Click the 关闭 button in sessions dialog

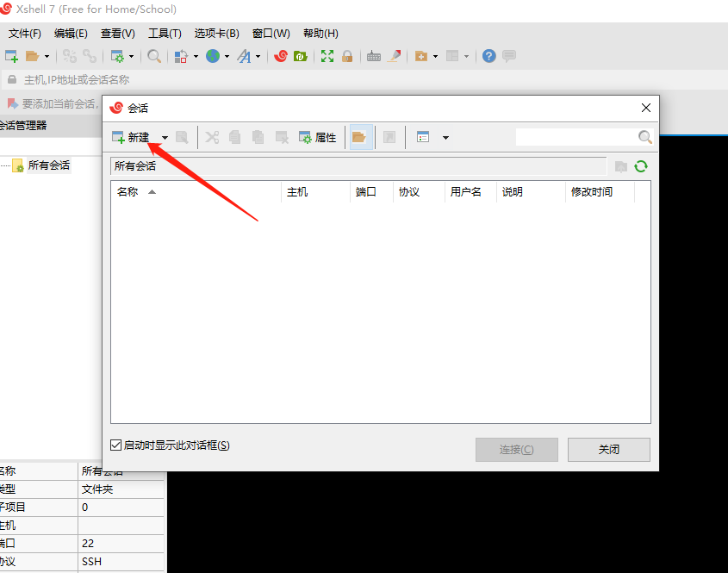click(x=609, y=450)
